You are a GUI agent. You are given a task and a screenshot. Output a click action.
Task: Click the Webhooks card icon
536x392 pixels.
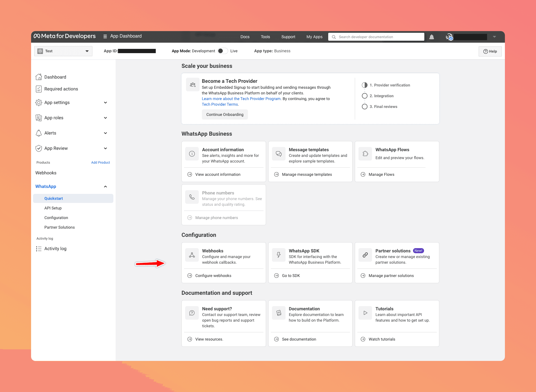(192, 255)
